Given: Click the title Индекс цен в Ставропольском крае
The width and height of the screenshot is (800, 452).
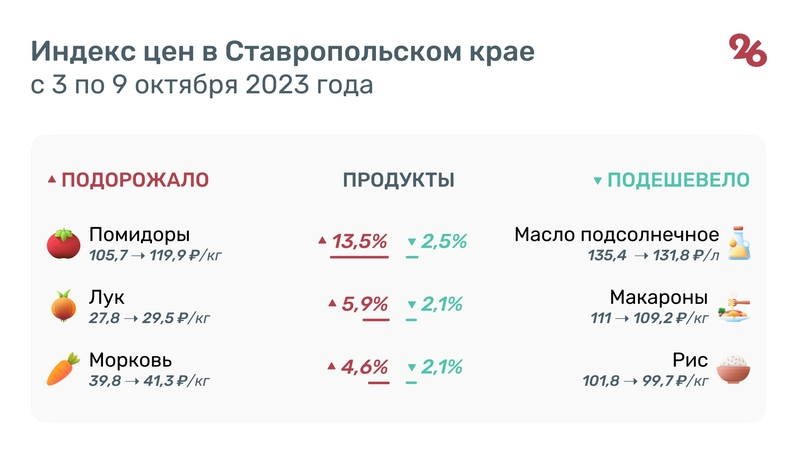Looking at the screenshot, I should point(283,52).
